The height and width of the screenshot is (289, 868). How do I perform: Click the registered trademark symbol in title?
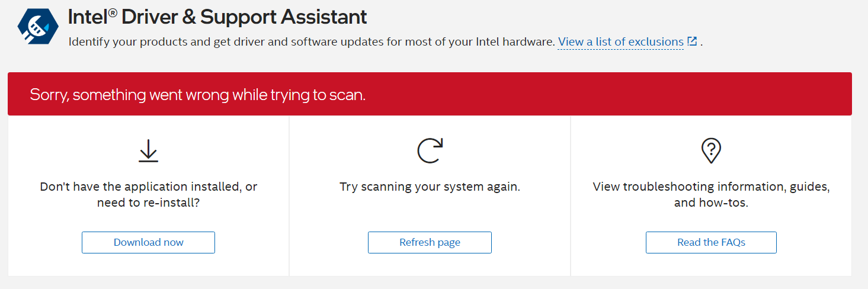(113, 12)
